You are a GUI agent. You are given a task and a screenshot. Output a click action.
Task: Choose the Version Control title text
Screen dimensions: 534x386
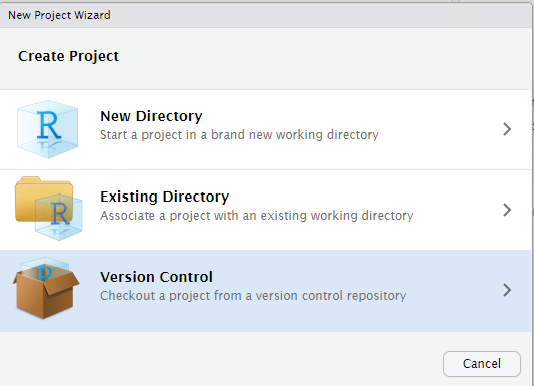156,277
